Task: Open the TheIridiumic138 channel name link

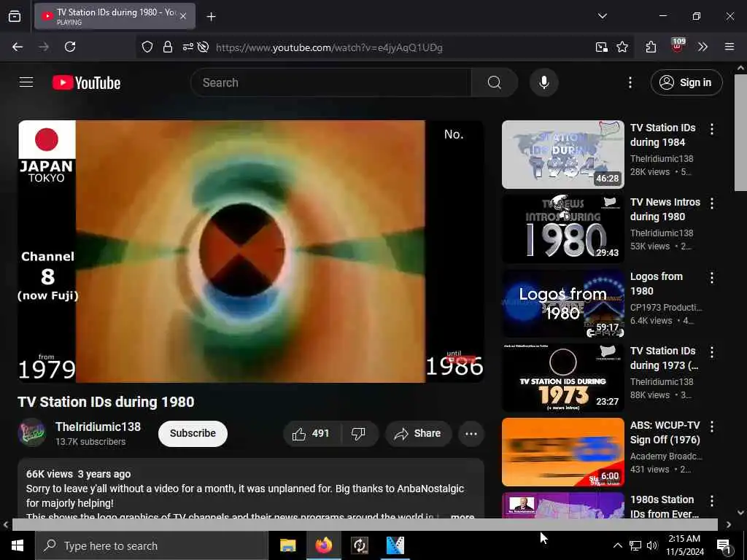Action: (98, 427)
